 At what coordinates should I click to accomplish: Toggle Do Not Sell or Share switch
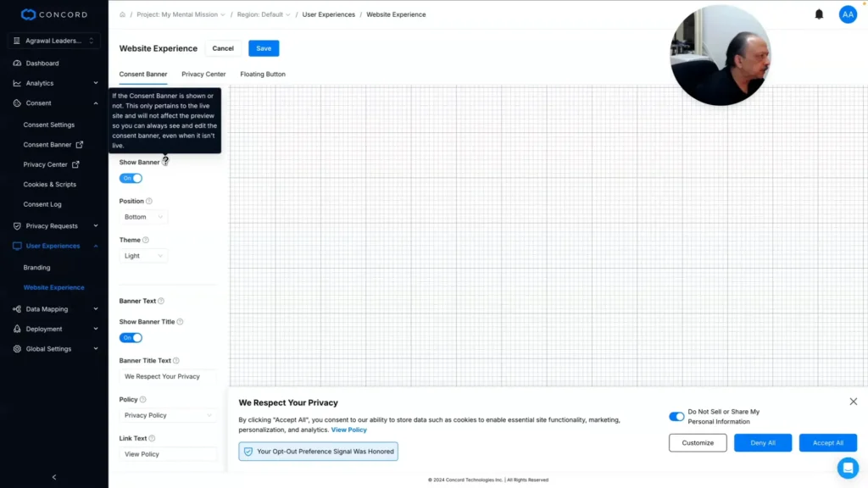point(676,417)
